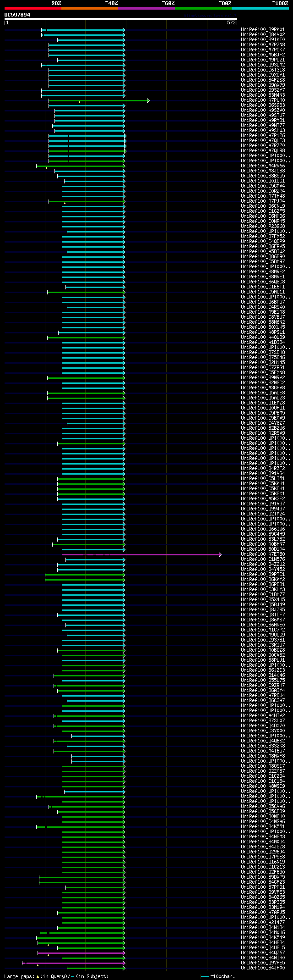The image size is (293, 980).
Task: Click the UniRef100_B4JH00 hit label
Action: tap(263, 968)
